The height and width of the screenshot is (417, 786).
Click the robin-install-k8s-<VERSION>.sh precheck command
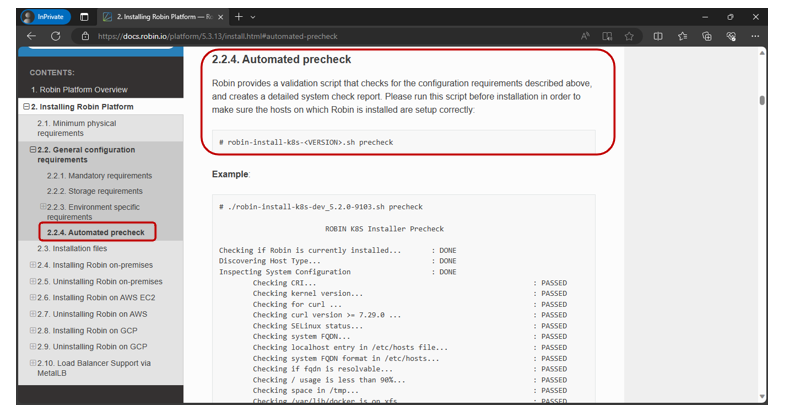306,142
